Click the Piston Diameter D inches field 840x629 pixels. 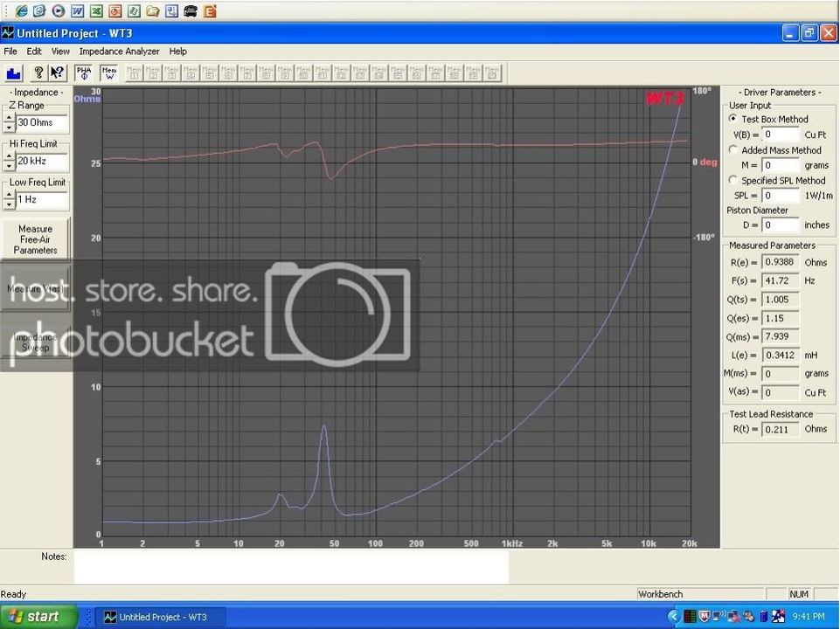click(781, 225)
